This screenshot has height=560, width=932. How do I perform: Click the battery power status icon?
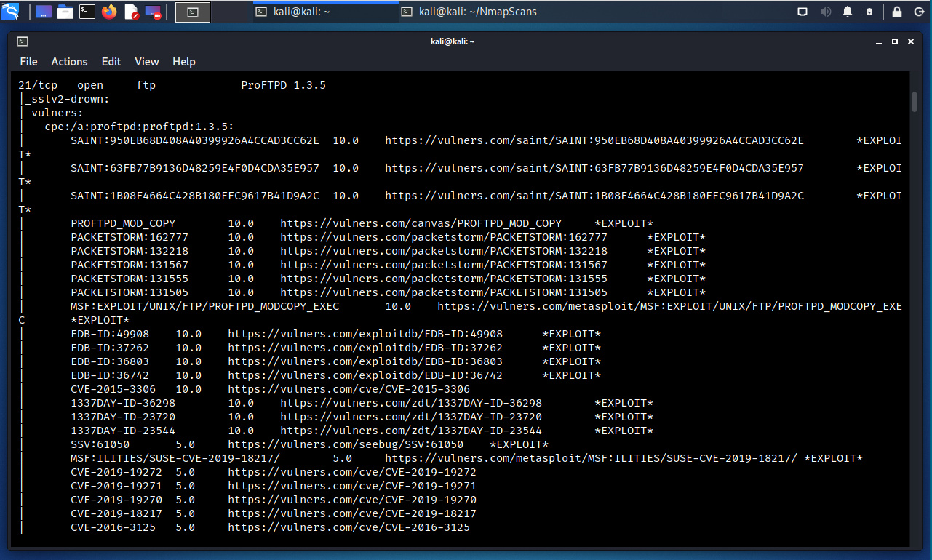(869, 12)
